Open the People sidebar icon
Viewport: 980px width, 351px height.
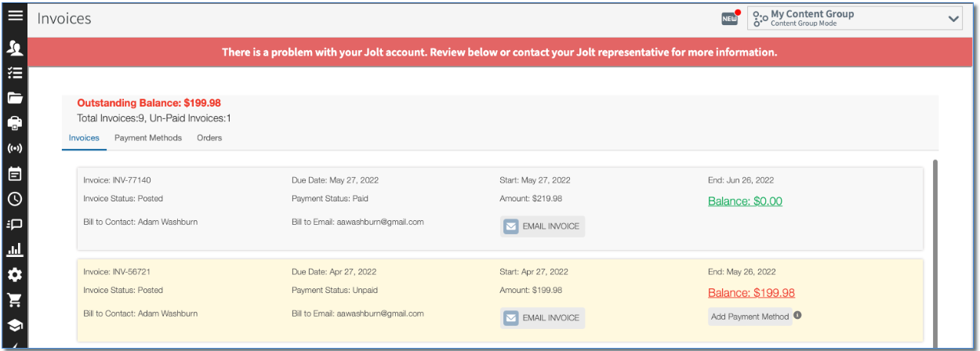coord(15,49)
